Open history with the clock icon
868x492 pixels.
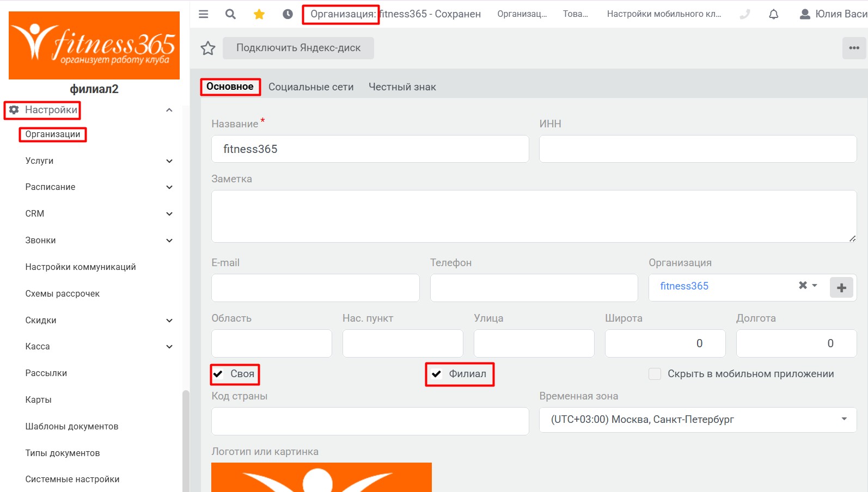[288, 14]
